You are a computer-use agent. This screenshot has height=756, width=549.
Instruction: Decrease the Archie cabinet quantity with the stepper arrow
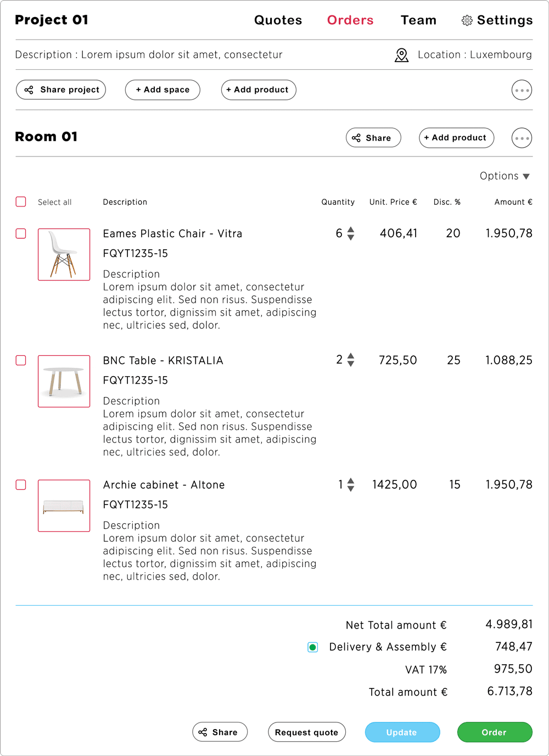[x=350, y=488]
